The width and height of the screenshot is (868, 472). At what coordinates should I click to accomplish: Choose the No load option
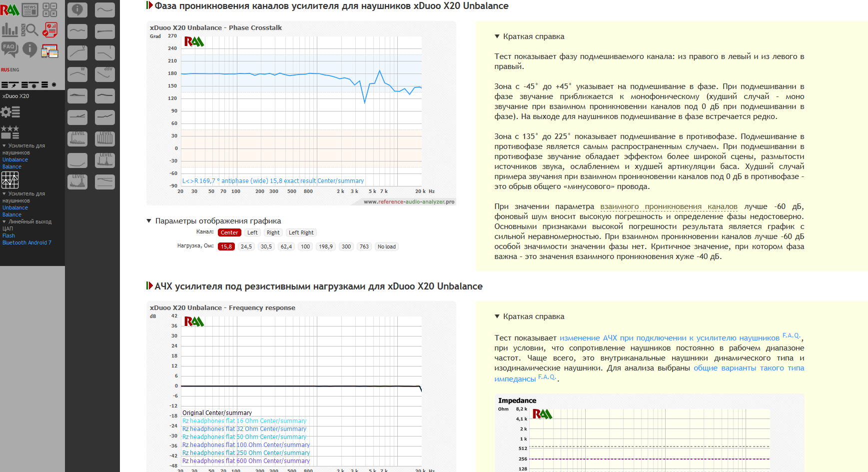tap(386, 246)
